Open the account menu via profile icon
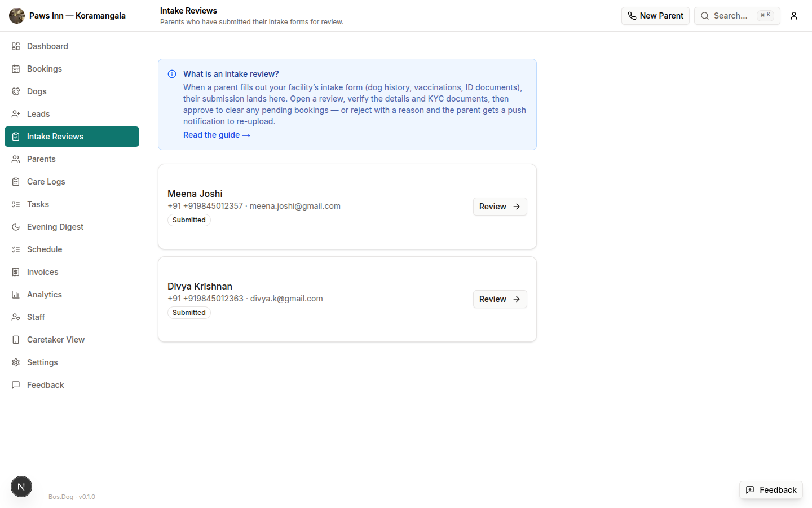The height and width of the screenshot is (508, 812). (794, 15)
